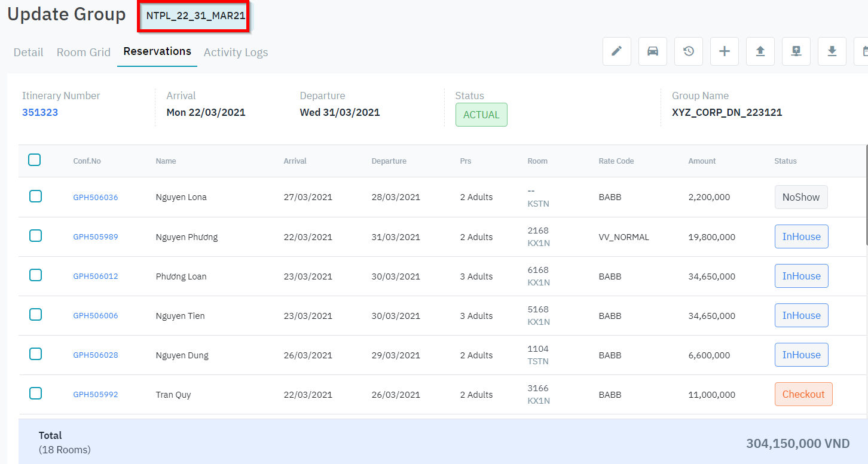
Task: Open confirmation GPH506036 link
Action: point(96,198)
